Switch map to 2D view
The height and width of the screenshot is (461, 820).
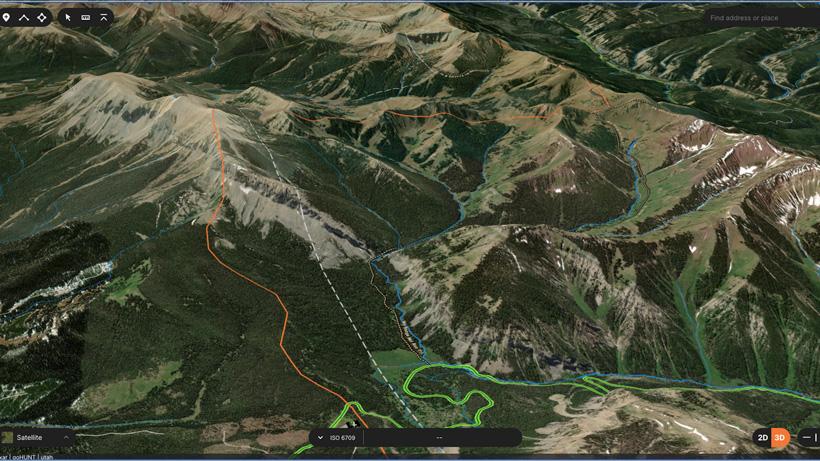[763, 437]
